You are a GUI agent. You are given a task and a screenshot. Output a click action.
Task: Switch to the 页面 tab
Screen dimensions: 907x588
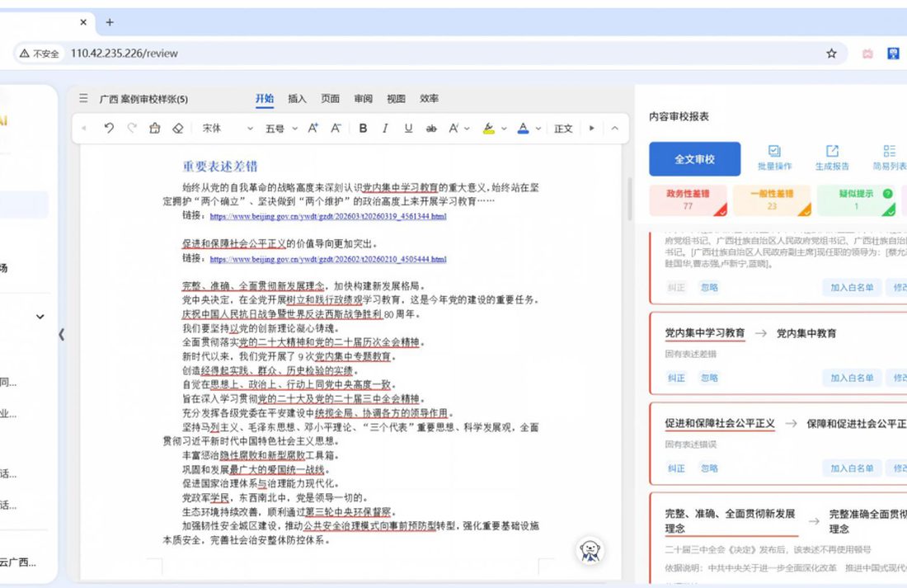pos(331,98)
